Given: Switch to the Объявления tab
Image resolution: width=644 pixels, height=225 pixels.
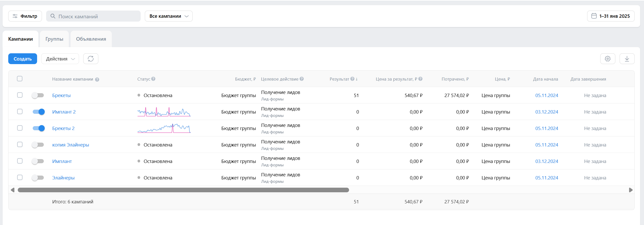Looking at the screenshot, I should tap(91, 39).
